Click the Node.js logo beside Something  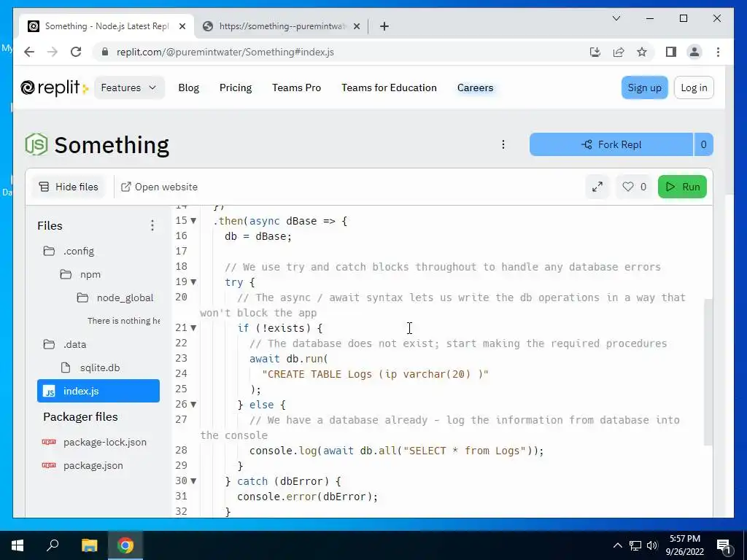(36, 144)
